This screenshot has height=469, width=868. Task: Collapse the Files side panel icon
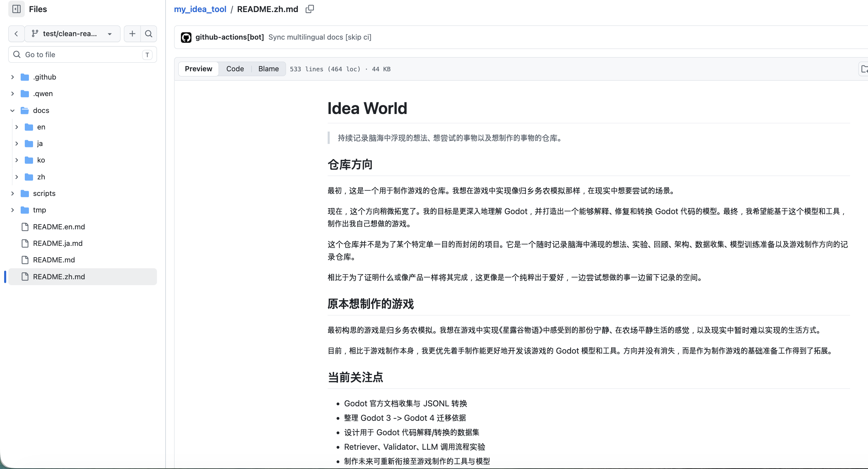17,9
